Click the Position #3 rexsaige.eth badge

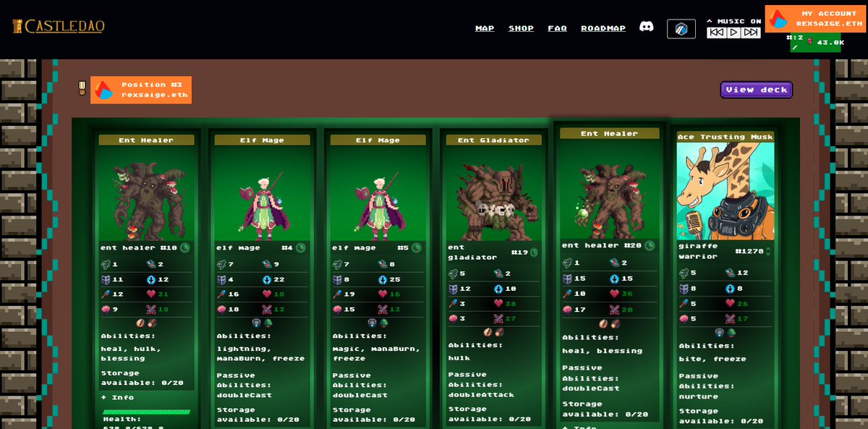coord(141,90)
